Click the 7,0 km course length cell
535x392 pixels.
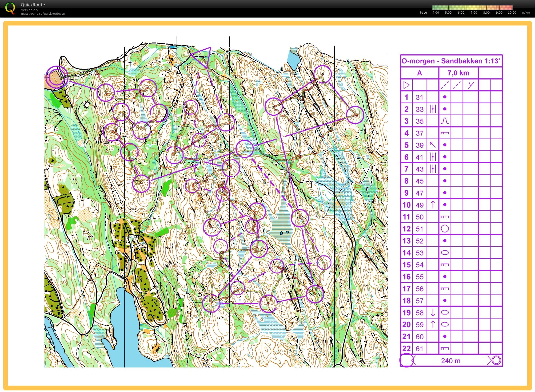tap(458, 73)
